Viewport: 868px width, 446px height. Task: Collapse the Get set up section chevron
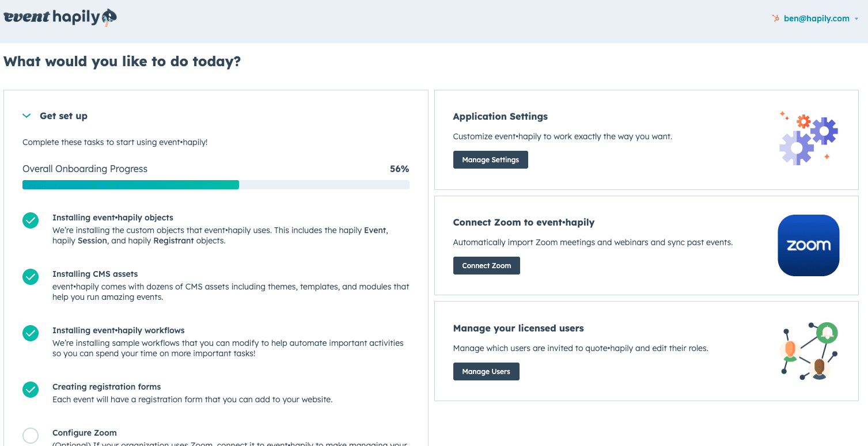pos(26,116)
